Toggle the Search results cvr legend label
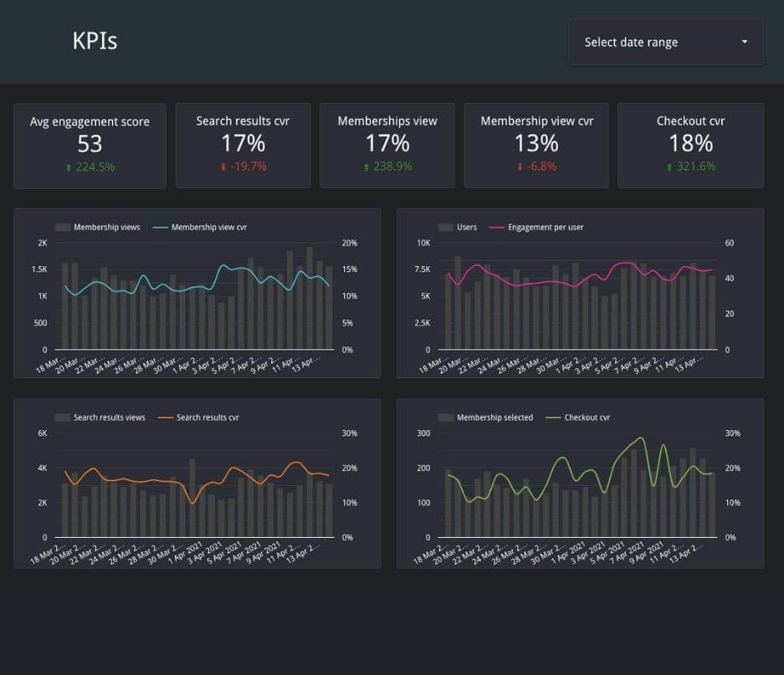The height and width of the screenshot is (675, 784). tap(208, 417)
